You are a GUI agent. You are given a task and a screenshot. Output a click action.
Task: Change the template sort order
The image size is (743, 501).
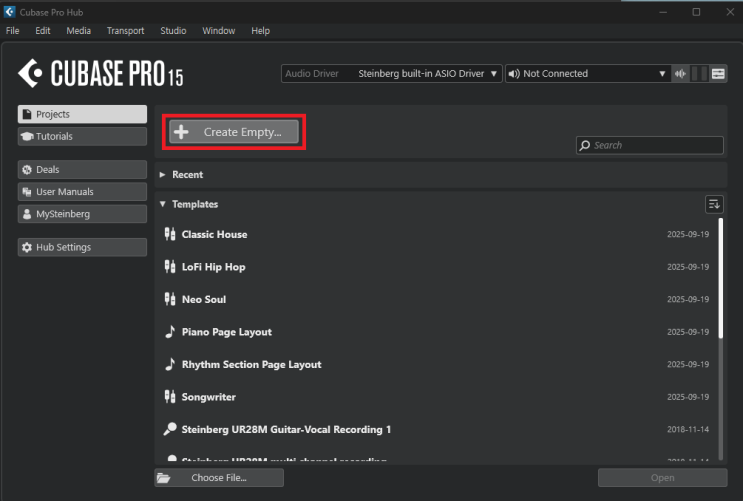click(714, 204)
